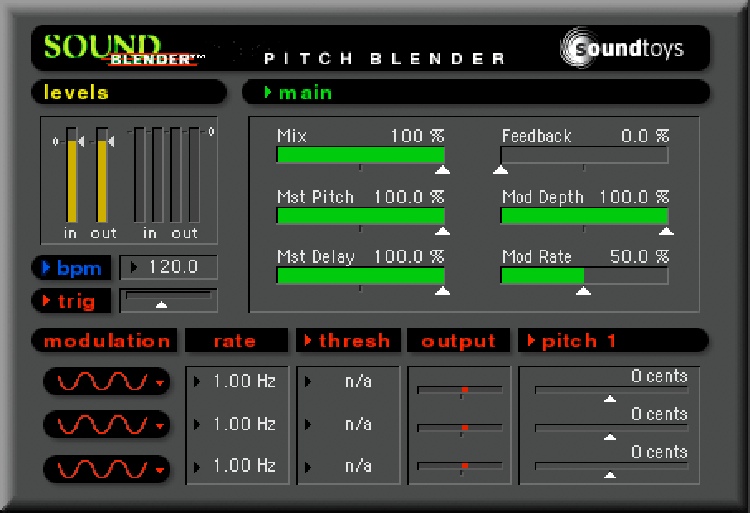The width and height of the screenshot is (750, 513).
Task: Click the first row 1.00 Hz rate value
Action: [244, 381]
